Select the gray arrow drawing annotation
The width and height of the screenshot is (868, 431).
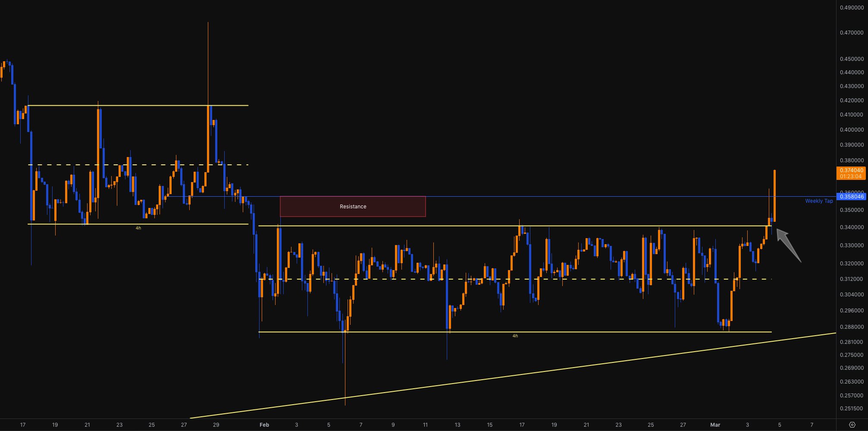click(x=788, y=245)
